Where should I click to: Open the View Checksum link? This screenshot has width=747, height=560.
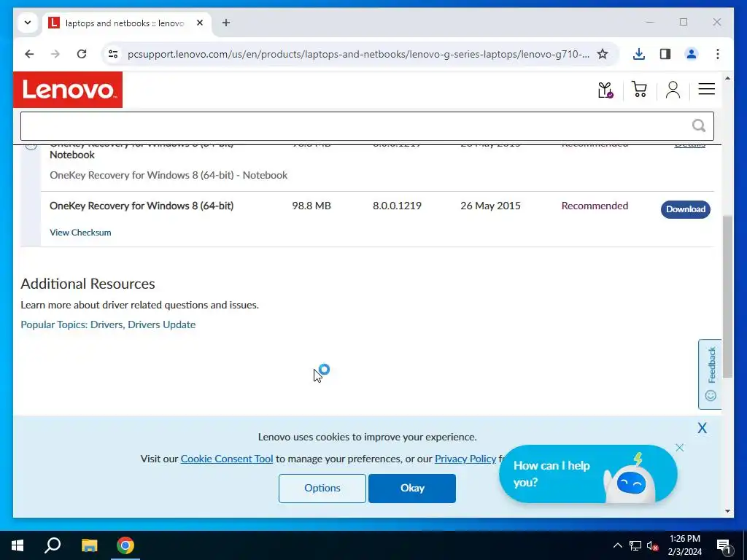[80, 233]
